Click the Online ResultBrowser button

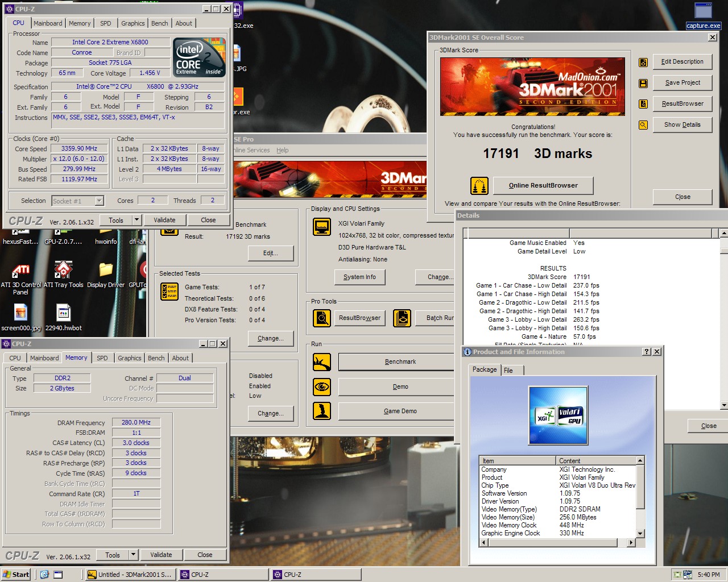pyautogui.click(x=543, y=185)
